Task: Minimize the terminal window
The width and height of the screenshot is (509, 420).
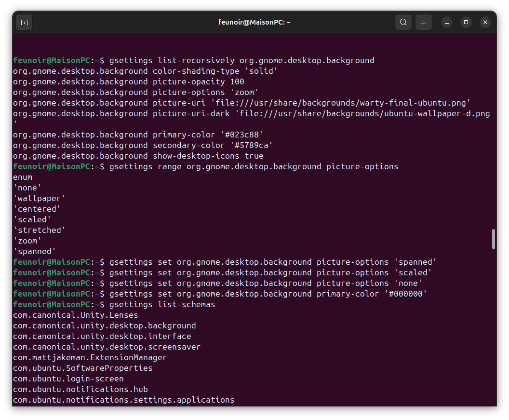Action: point(447,22)
